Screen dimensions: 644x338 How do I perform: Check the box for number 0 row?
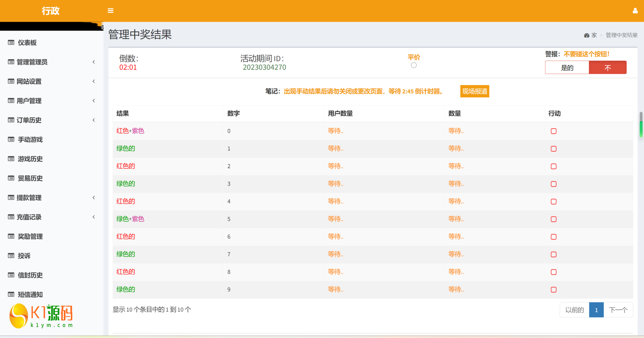pos(553,131)
